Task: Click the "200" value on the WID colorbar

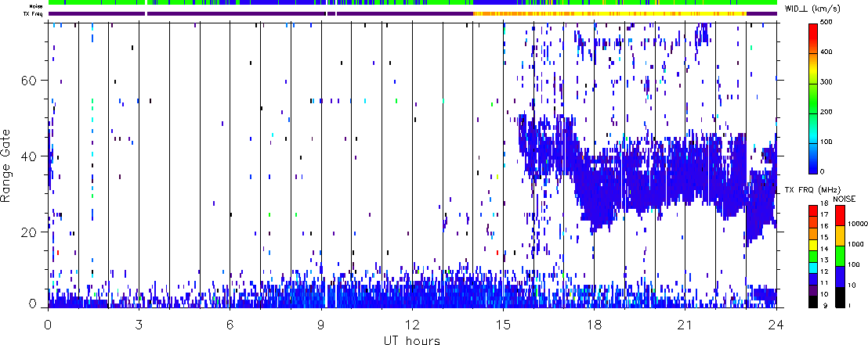Action: (826, 112)
